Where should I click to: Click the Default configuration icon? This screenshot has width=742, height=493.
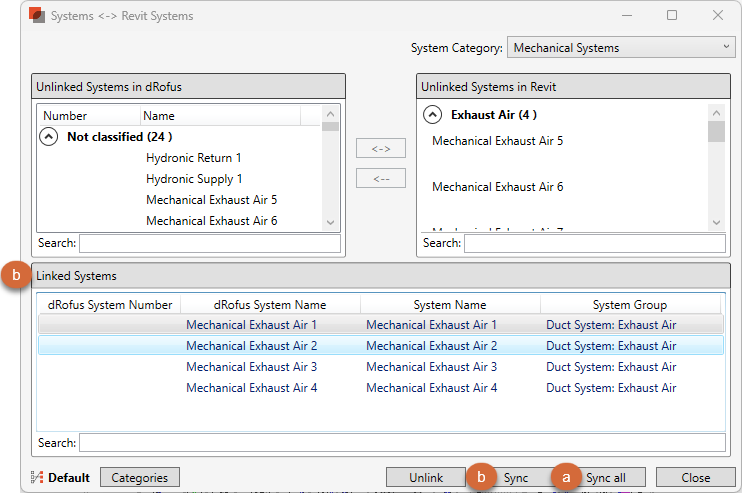pyautogui.click(x=38, y=478)
